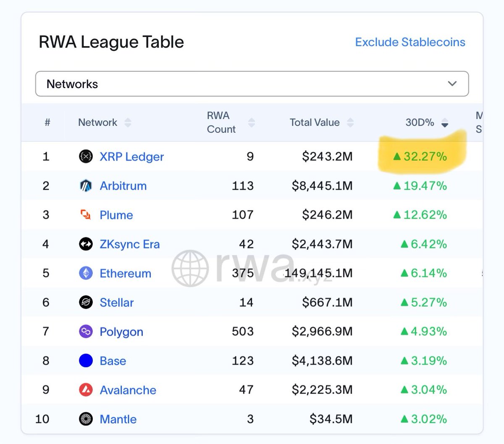The width and height of the screenshot is (504, 444).
Task: Select Stellar's $667.1M total value
Action: (x=327, y=302)
